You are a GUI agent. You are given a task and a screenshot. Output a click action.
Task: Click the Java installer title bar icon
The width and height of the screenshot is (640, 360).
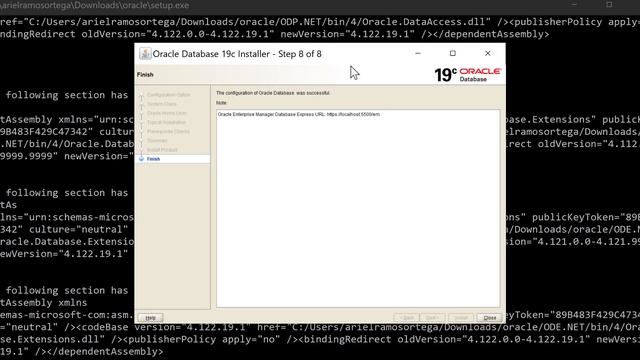pyautogui.click(x=145, y=53)
